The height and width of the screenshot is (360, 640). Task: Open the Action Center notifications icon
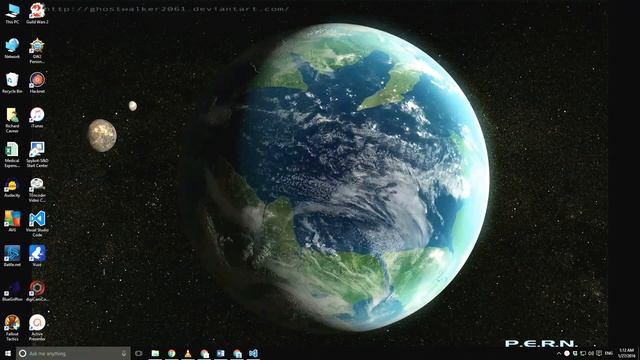coord(599,353)
